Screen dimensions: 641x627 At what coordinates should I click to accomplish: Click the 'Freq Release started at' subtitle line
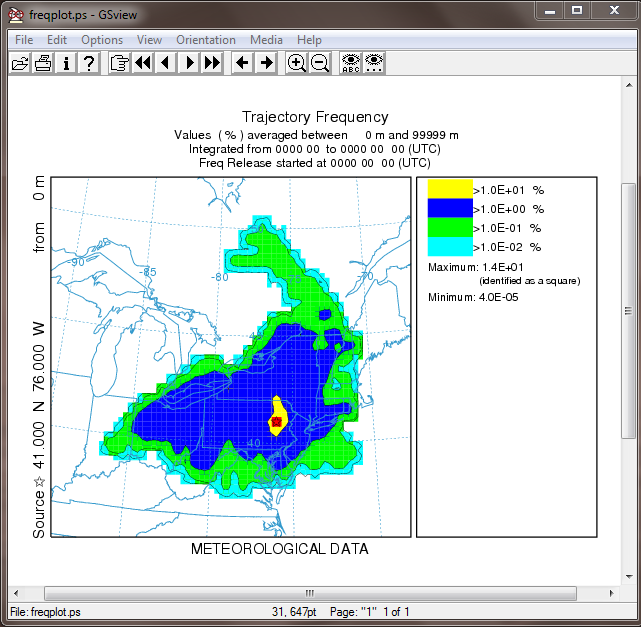[x=315, y=163]
